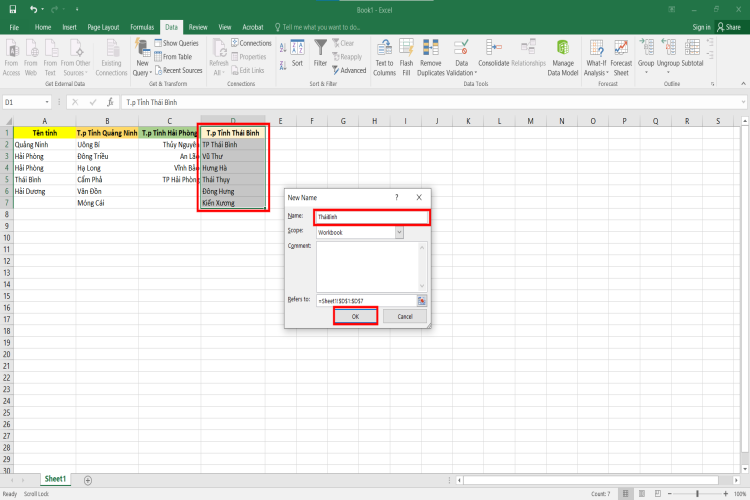Select the Tên tỉnh header cell
Image resolution: width=750 pixels, height=500 pixels.
(44, 133)
